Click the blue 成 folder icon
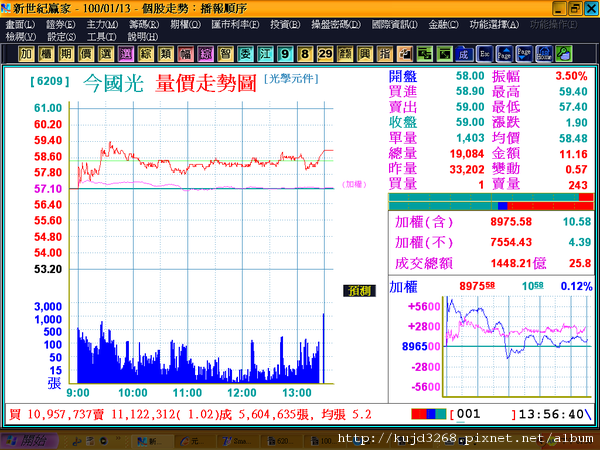Image resolution: width=600 pixels, height=450 pixels. [x=464, y=54]
